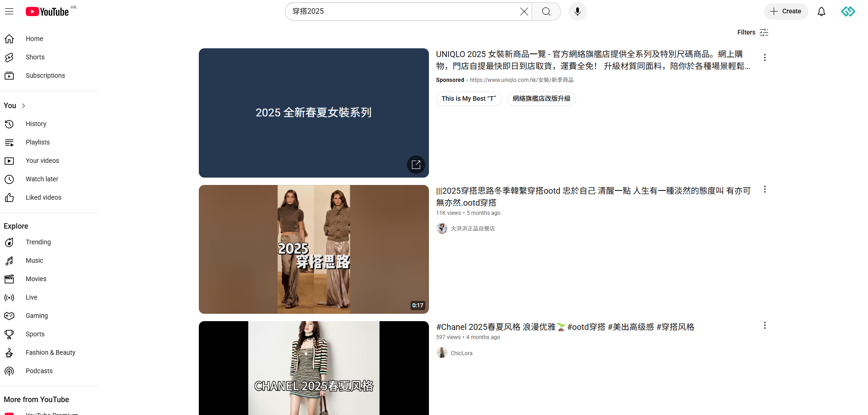The image size is (868, 415).
Task: Open Sports trophy icon
Action: click(9, 334)
